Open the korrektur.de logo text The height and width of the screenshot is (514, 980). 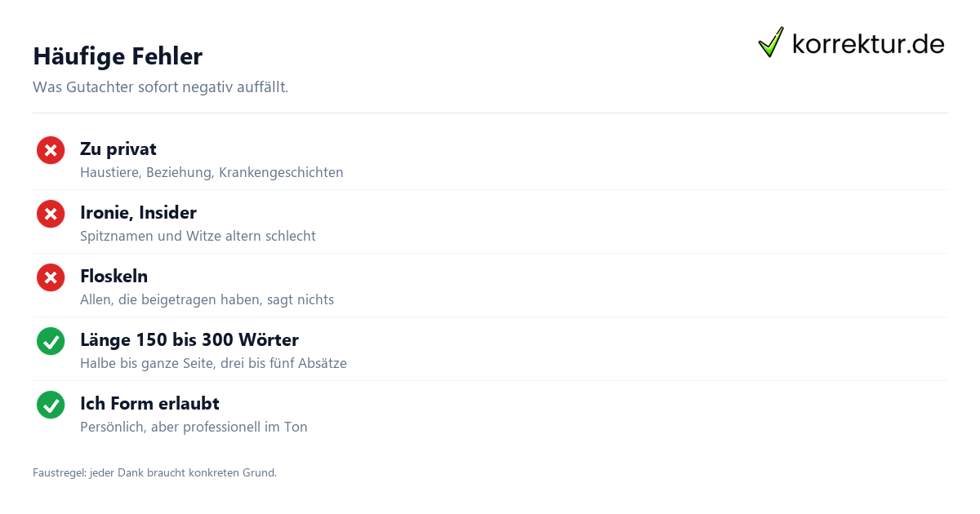(868, 44)
